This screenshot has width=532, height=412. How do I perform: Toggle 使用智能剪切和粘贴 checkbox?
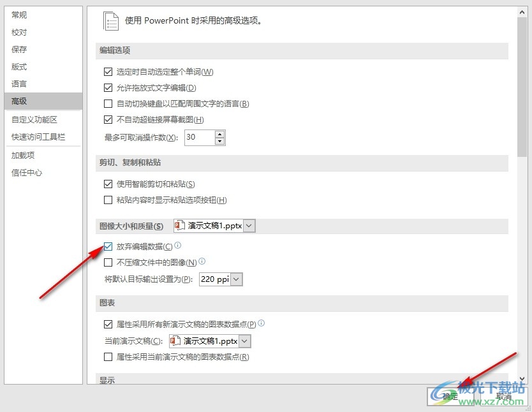[108, 184]
